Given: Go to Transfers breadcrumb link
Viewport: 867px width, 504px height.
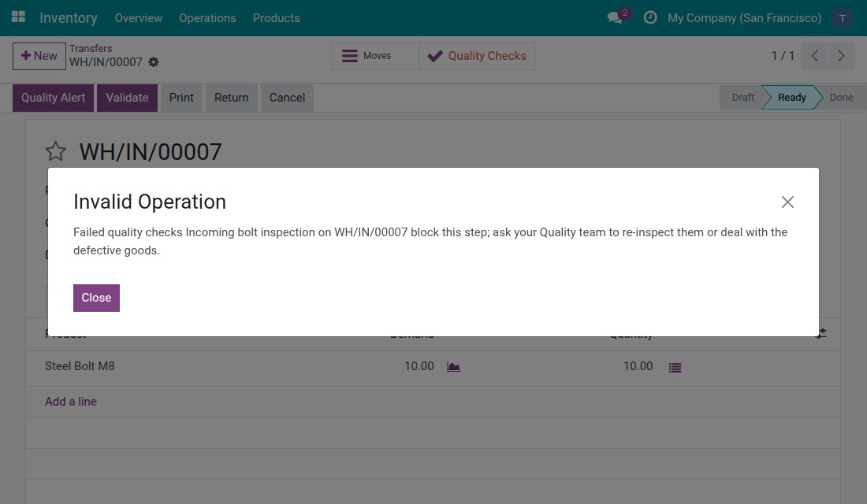Looking at the screenshot, I should click(91, 49).
